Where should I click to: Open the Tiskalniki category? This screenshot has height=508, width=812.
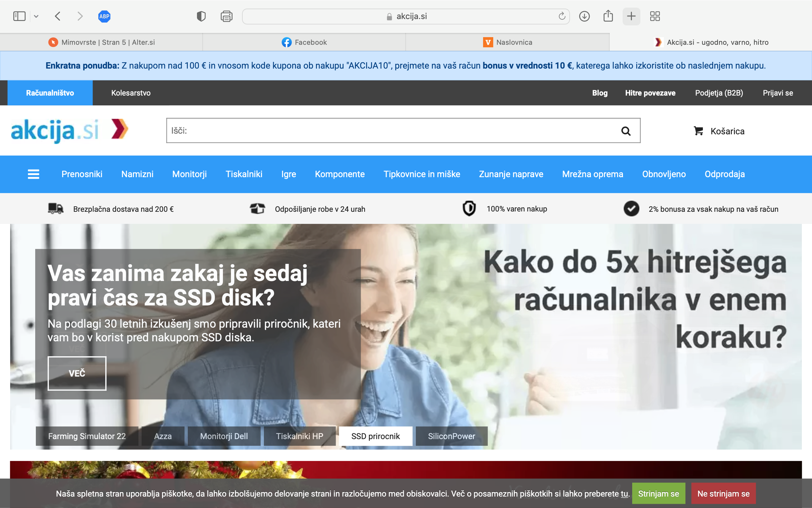point(244,174)
